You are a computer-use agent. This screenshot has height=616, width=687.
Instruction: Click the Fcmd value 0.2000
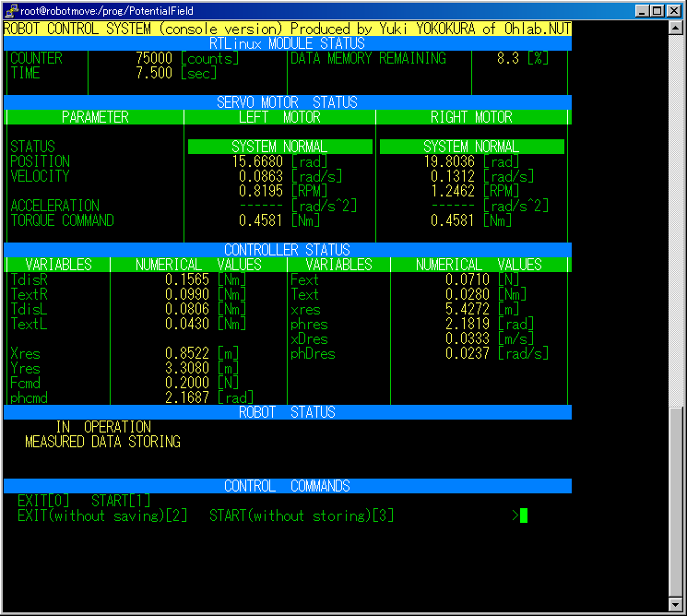tap(187, 383)
